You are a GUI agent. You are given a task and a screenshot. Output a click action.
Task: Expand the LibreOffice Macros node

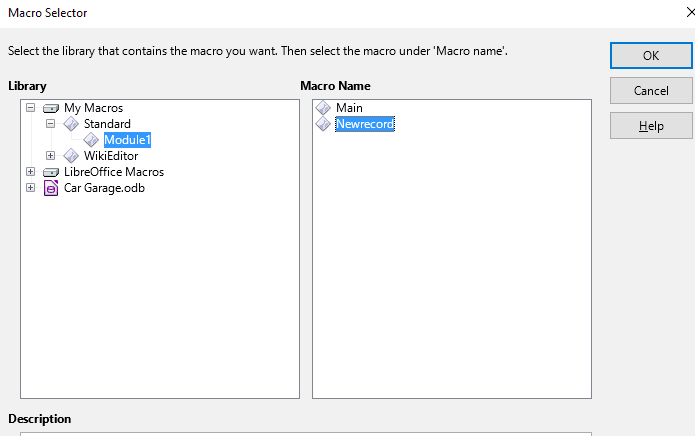pos(30,171)
